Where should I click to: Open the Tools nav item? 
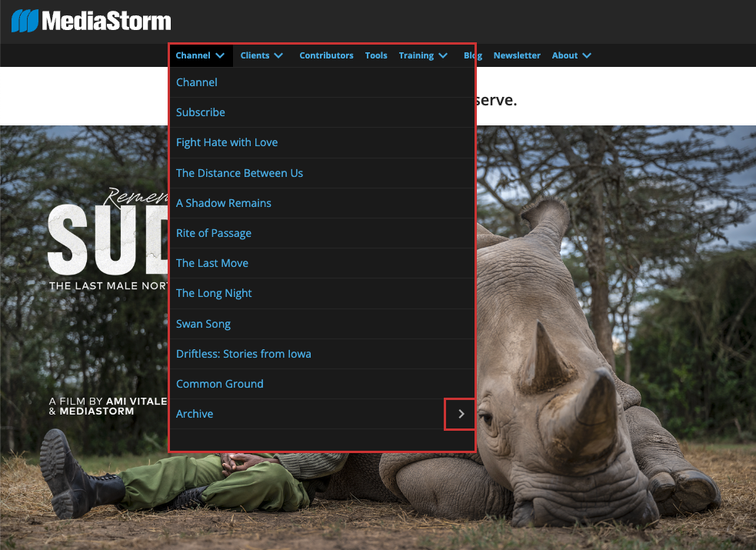[x=376, y=55]
